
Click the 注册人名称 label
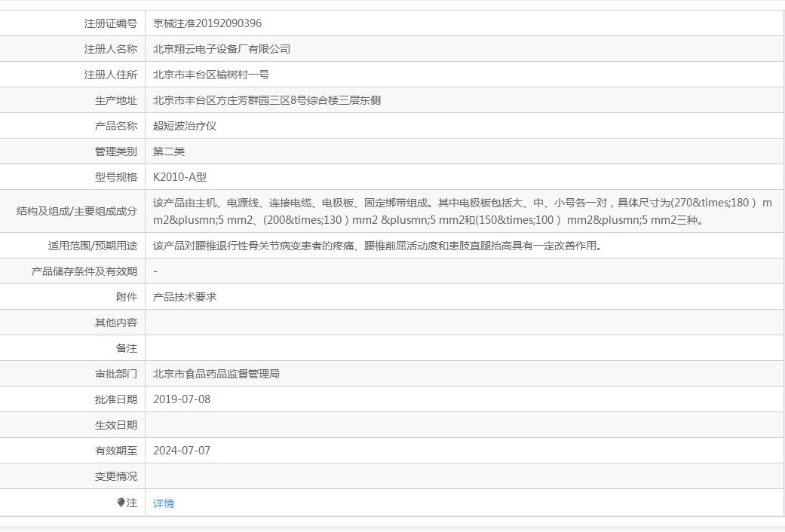(x=111, y=49)
